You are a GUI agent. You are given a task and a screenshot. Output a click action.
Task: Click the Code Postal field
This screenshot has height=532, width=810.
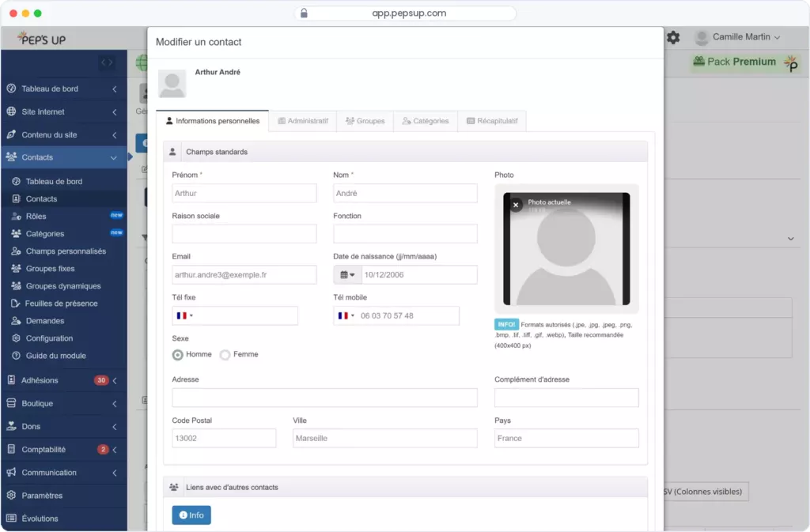[x=224, y=438]
